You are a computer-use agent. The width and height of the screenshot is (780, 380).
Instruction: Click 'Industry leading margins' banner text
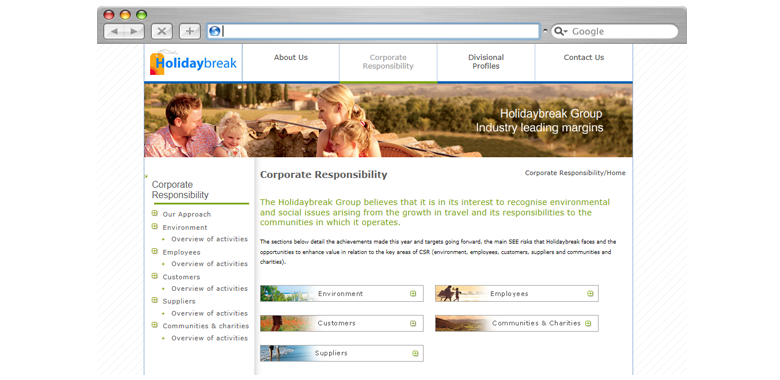coord(539,128)
